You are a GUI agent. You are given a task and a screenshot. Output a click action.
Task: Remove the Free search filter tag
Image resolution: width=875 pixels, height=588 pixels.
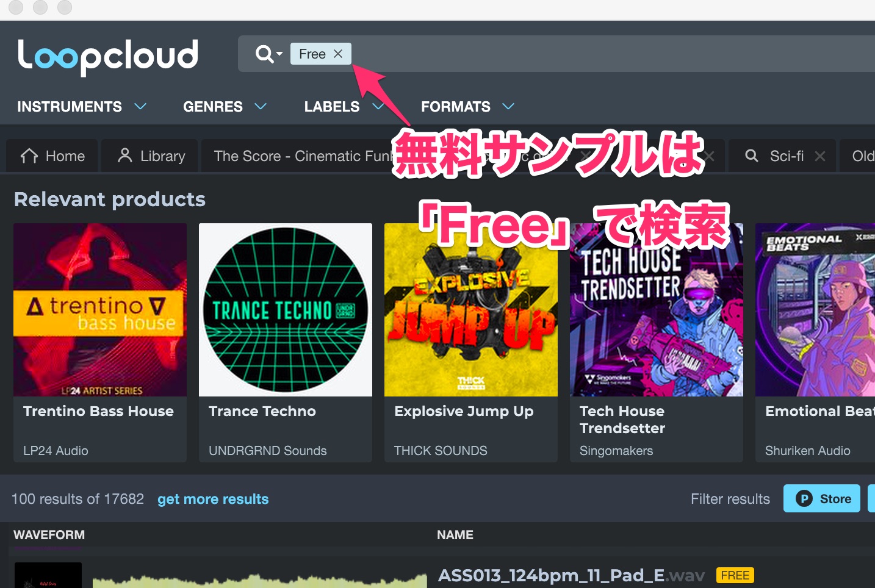coord(338,54)
